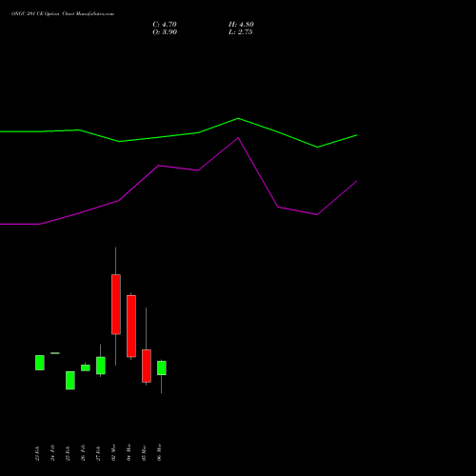Select the '27 Feb' date axis label
476x476 pixels.
click(98, 453)
